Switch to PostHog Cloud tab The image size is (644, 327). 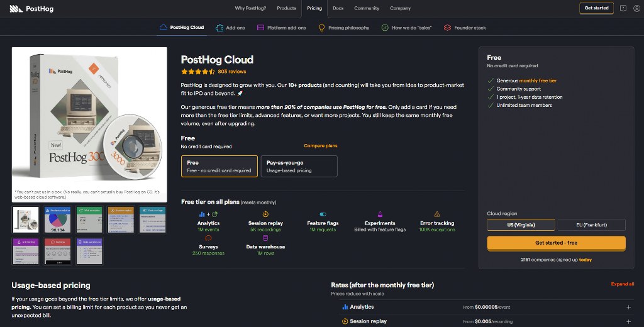(x=182, y=28)
